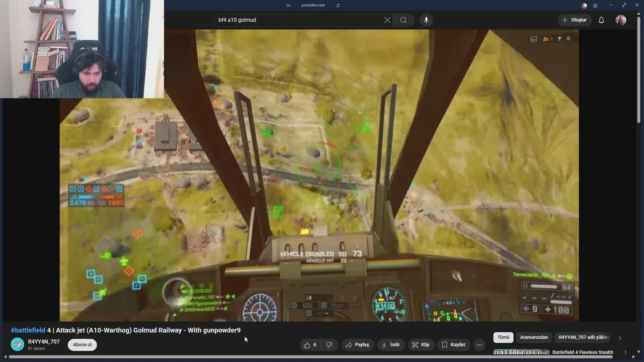Click the youtube.com address bar text
644x362 pixels.
coord(313,5)
